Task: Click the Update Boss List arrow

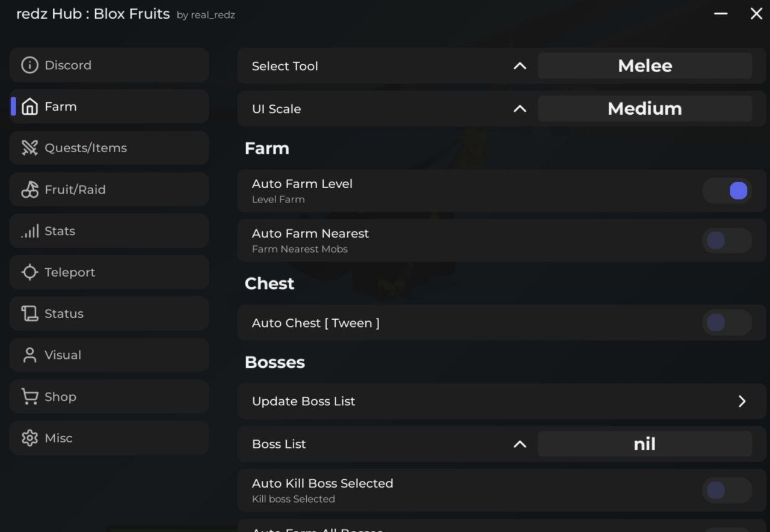Action: click(x=742, y=401)
